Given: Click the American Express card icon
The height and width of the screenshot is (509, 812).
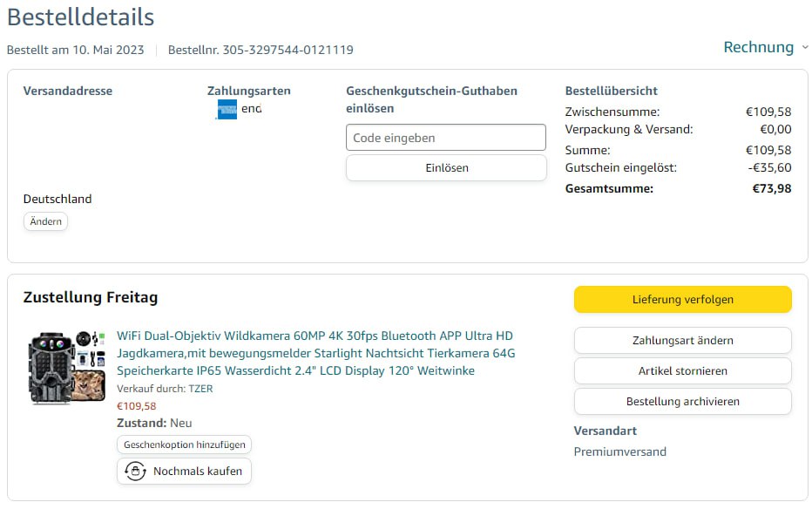Looking at the screenshot, I should (x=226, y=109).
